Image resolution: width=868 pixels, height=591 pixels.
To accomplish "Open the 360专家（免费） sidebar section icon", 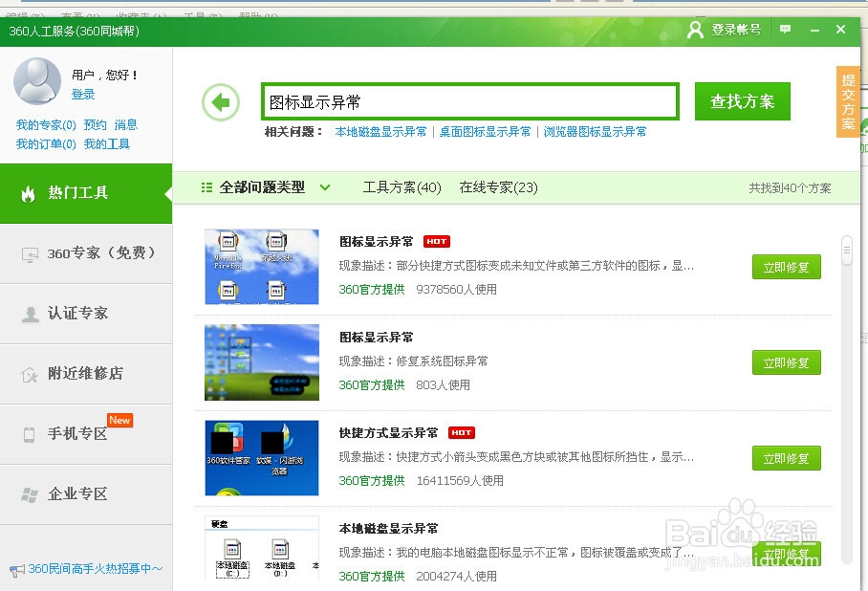I will click(29, 253).
